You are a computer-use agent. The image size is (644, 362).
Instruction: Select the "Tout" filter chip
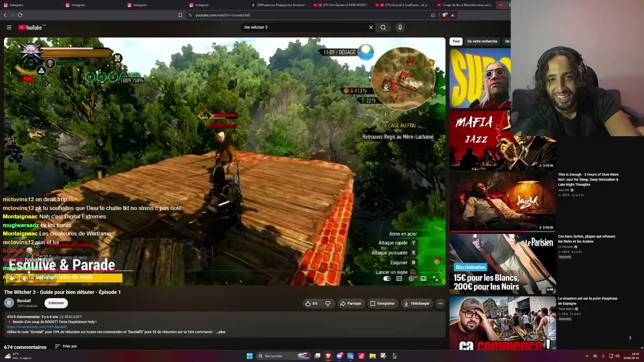456,41
